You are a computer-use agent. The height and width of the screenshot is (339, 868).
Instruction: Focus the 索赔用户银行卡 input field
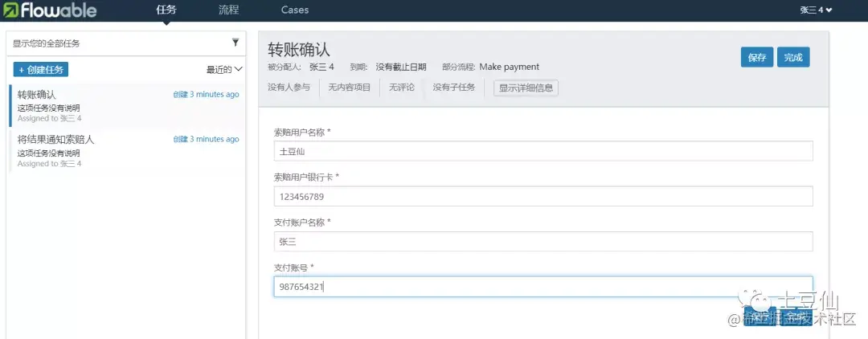543,196
